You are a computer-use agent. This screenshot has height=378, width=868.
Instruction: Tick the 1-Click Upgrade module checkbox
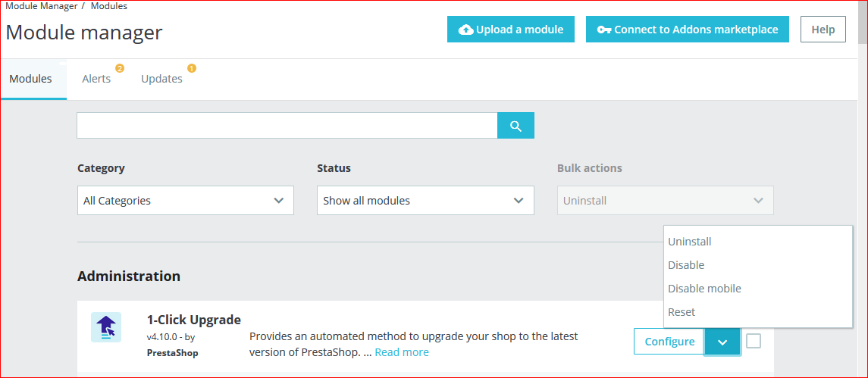coord(754,341)
